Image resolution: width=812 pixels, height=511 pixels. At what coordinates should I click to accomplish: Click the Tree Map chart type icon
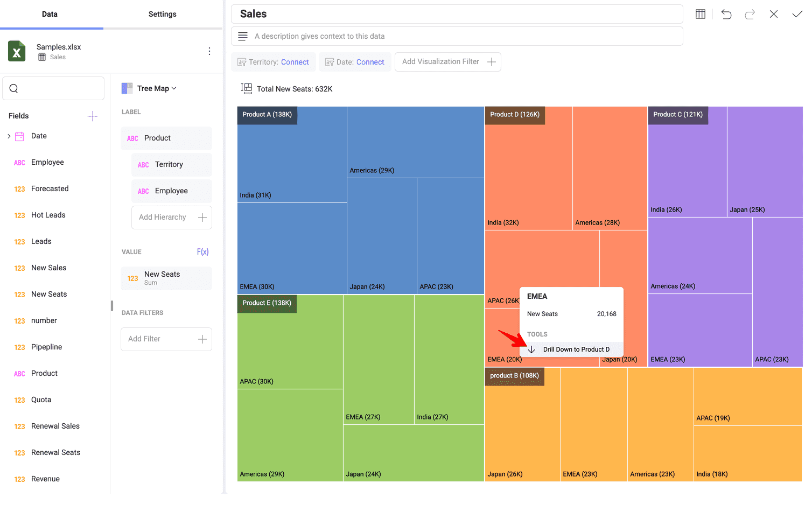(x=127, y=88)
